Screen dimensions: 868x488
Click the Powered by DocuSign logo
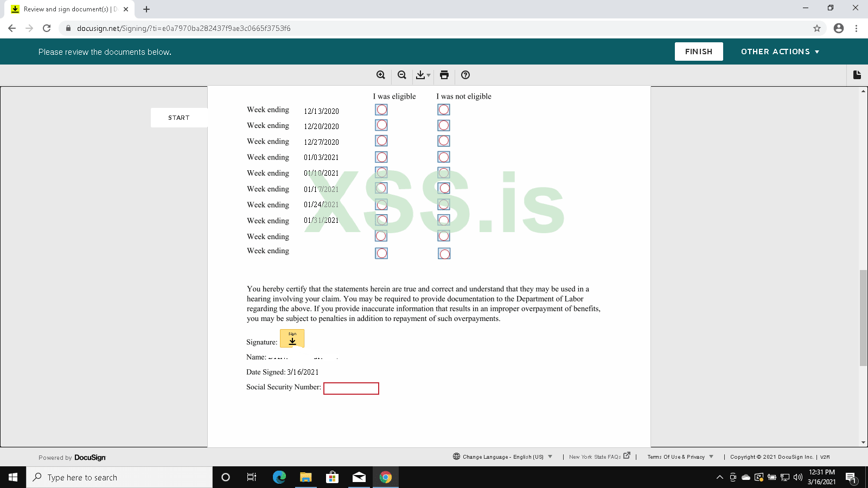(x=72, y=458)
